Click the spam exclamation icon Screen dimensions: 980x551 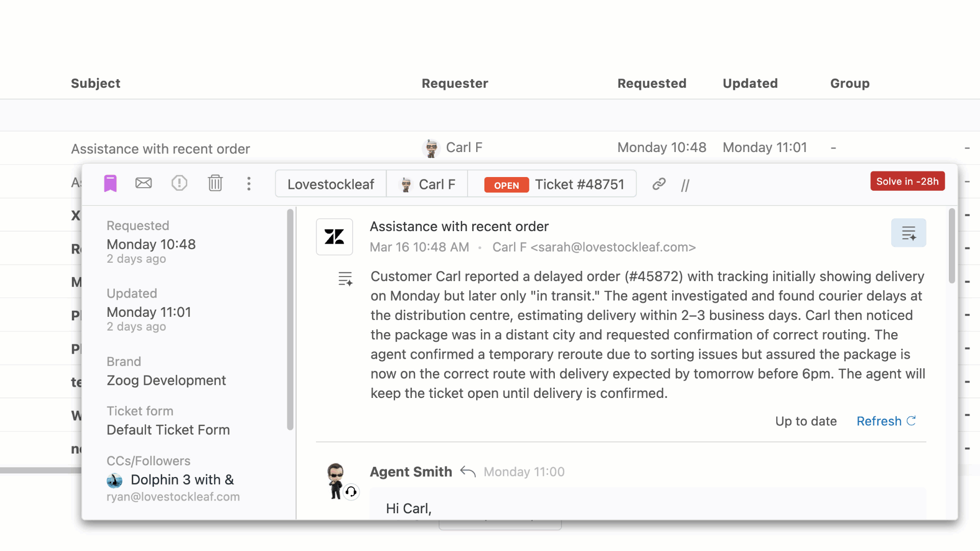179,183
